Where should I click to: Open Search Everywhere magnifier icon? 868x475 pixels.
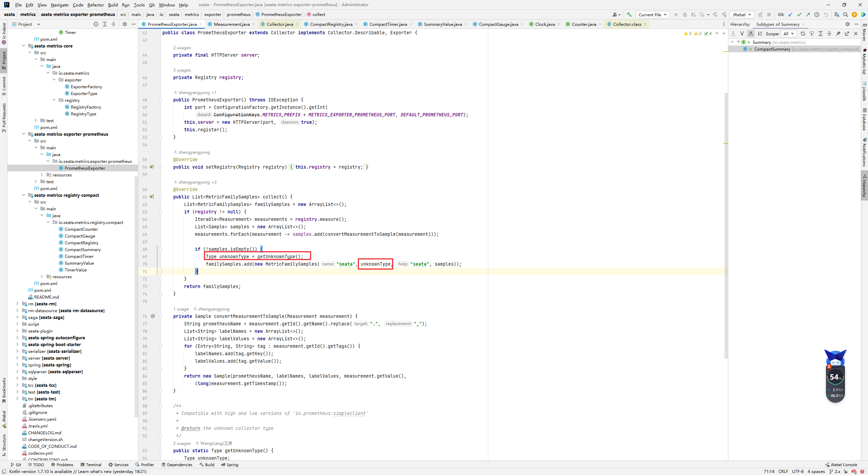coord(846,15)
